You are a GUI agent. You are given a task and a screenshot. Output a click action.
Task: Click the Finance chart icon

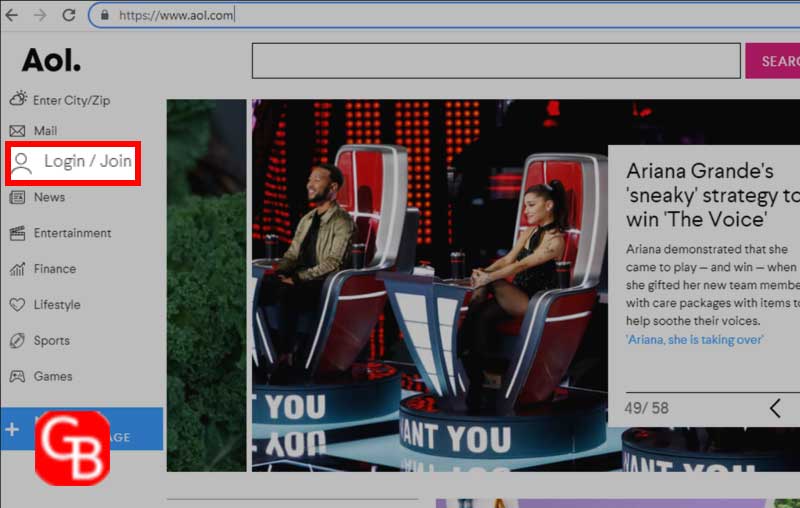(17, 269)
